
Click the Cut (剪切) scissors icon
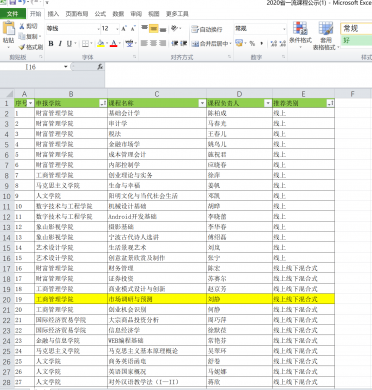(x=22, y=26)
